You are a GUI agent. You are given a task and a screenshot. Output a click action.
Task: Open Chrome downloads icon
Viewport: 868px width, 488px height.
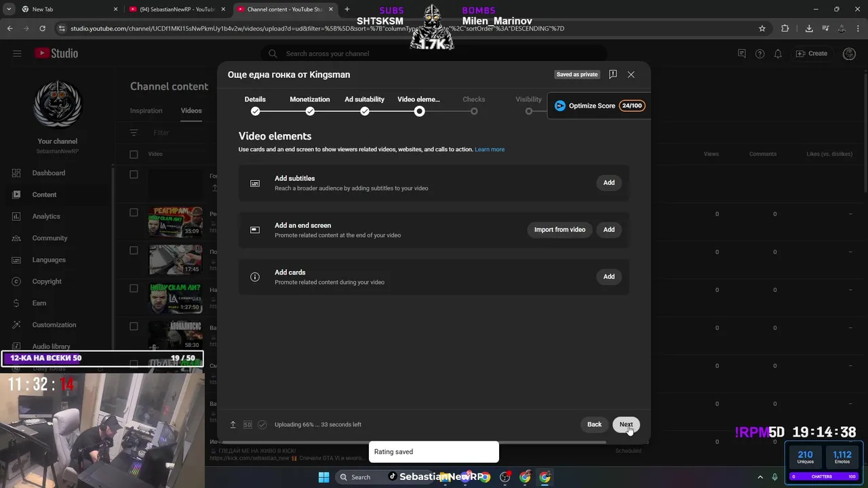[809, 28]
